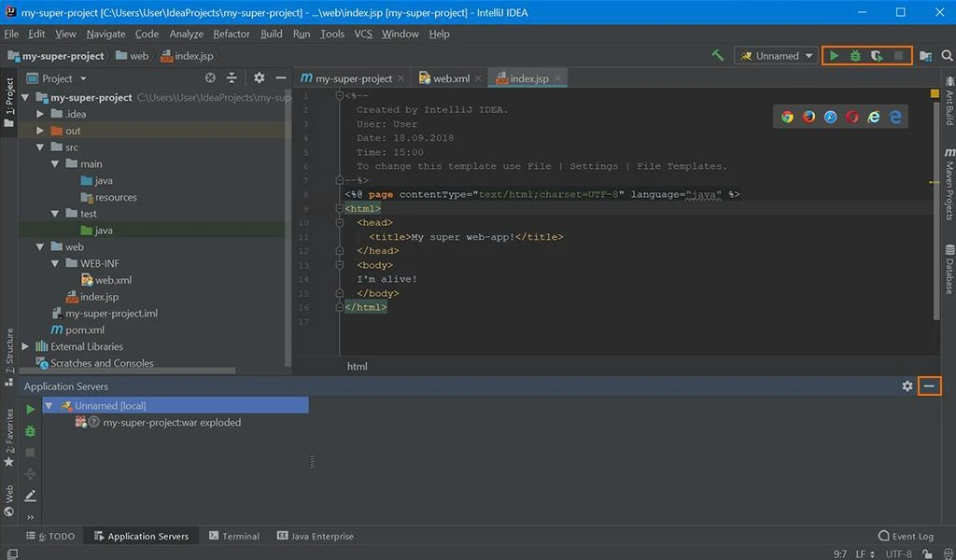This screenshot has width=956, height=560.
Task: Open the Refactor menu
Action: [x=232, y=34]
